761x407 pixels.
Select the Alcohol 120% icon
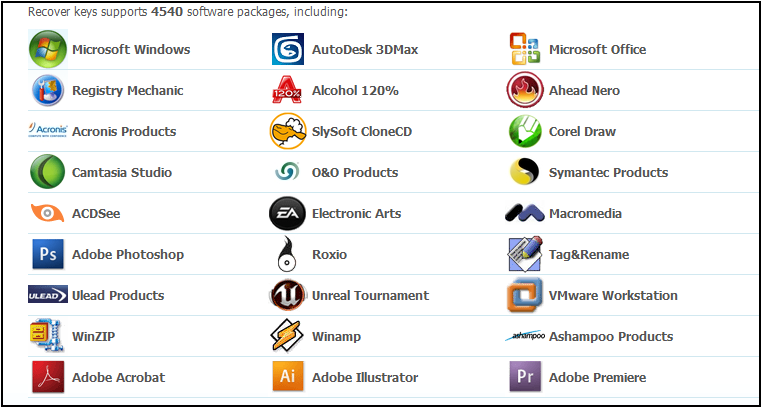coord(287,90)
